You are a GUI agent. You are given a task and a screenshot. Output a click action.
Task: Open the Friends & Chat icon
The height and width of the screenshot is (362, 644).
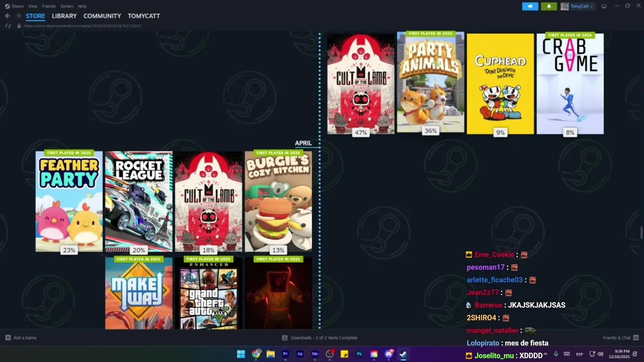[x=636, y=338]
